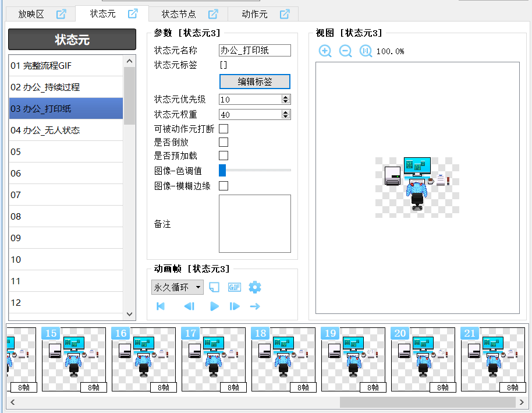Select frame 18 thumbnail in the timeline

[283, 359]
